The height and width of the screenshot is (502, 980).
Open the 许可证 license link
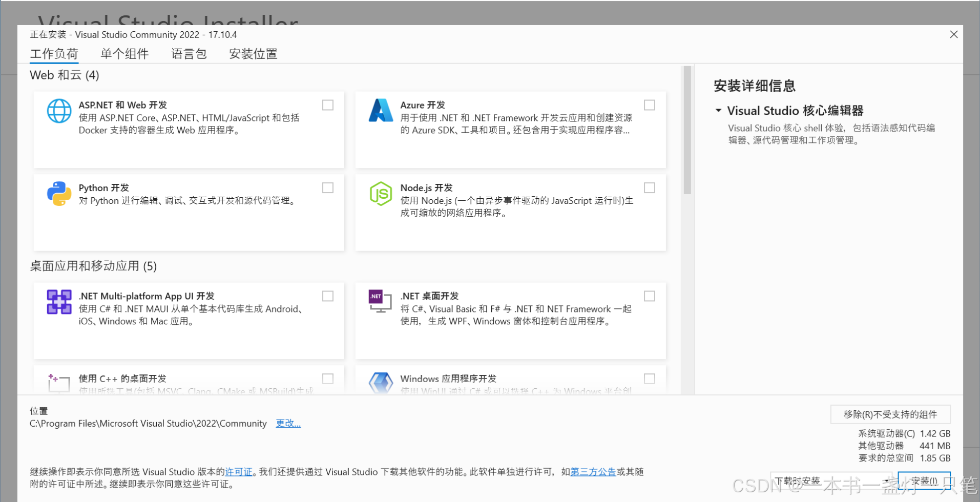[239, 472]
